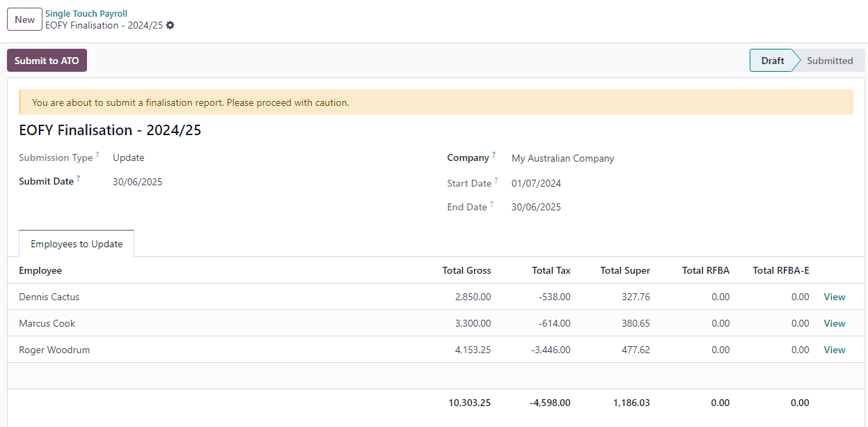The width and height of the screenshot is (868, 427).
Task: Select the Draft status stage
Action: 772,61
